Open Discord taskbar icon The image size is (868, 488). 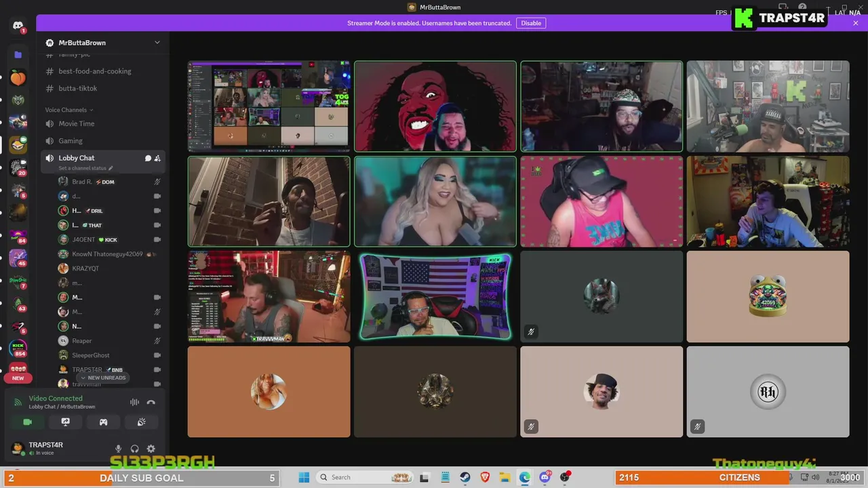coord(545,477)
